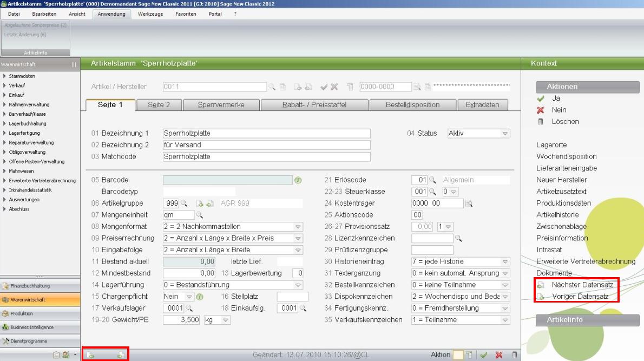Open Verkaufslager lookup magnifier beside 0001
Viewport: 644px width, 361px height.
[x=189, y=308]
